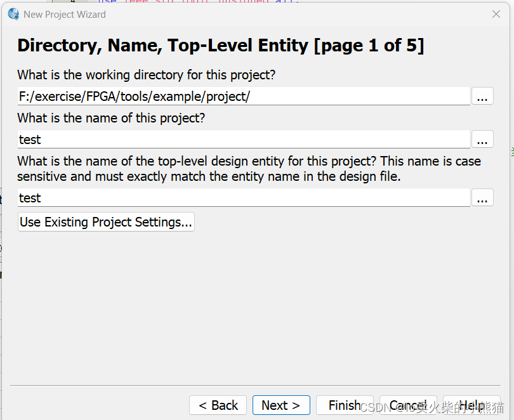Go back with the Back button
This screenshot has width=514, height=420.
[218, 405]
